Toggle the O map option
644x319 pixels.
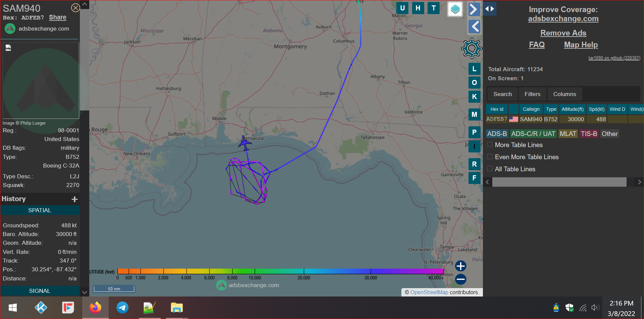[474, 83]
